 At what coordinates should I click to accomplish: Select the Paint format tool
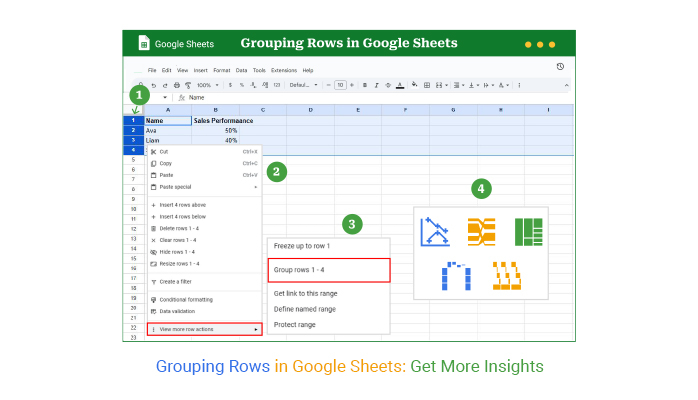[x=188, y=85]
